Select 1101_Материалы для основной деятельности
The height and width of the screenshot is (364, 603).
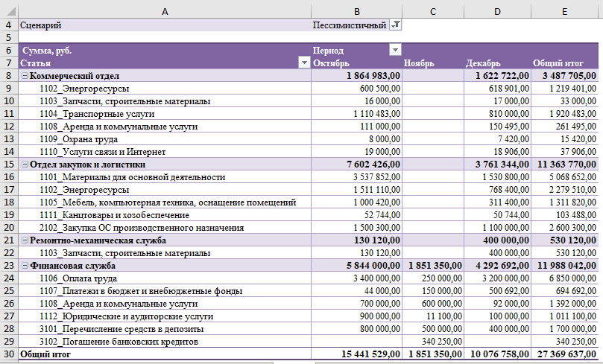click(132, 177)
